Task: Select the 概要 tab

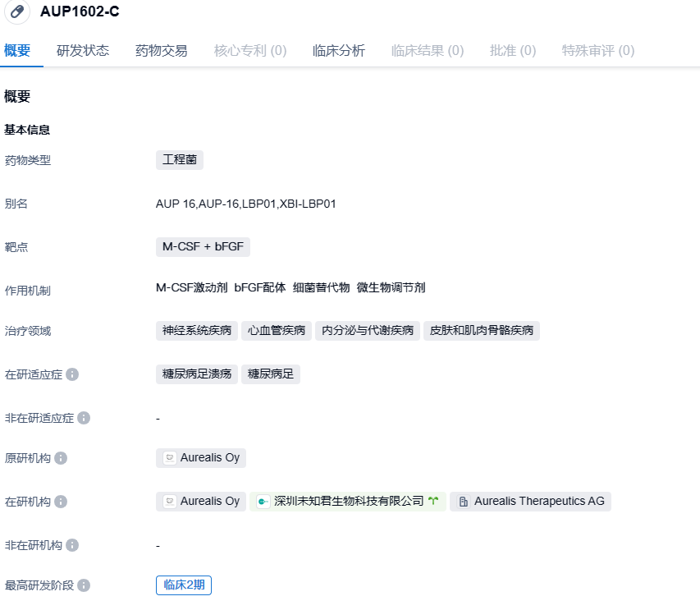Action: [x=17, y=51]
